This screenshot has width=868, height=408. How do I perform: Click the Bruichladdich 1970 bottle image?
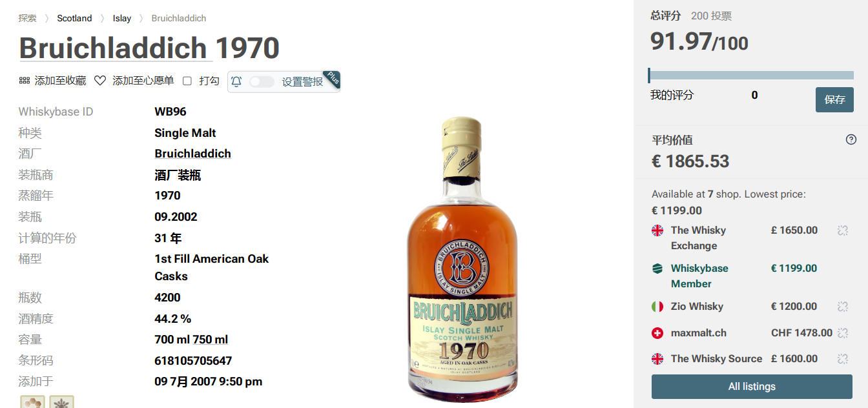[x=462, y=260]
